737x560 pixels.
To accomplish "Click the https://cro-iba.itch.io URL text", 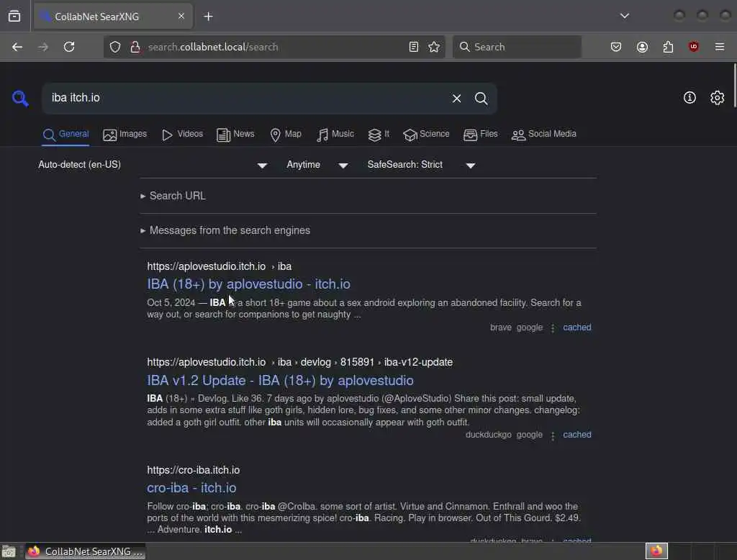I will (193, 470).
